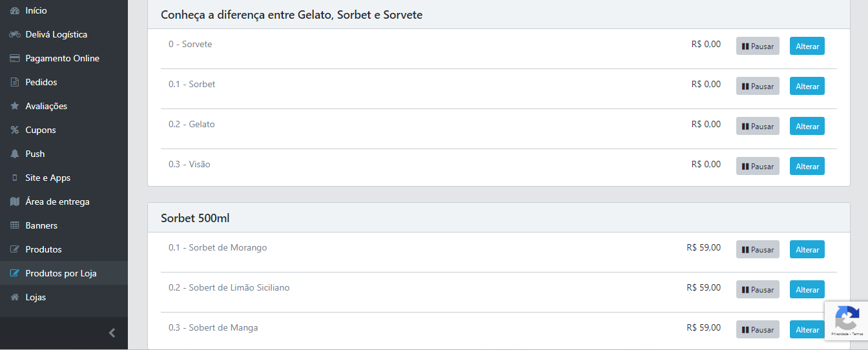Pause the Gelato item
The width and height of the screenshot is (868, 350).
pyautogui.click(x=758, y=126)
